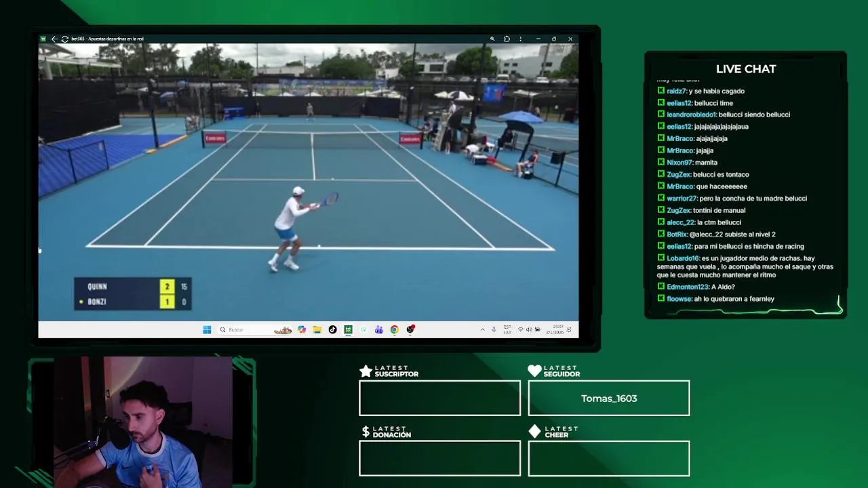Go back with the bet365 window arrow
Image resolution: width=868 pixels, height=488 pixels.
(54, 39)
